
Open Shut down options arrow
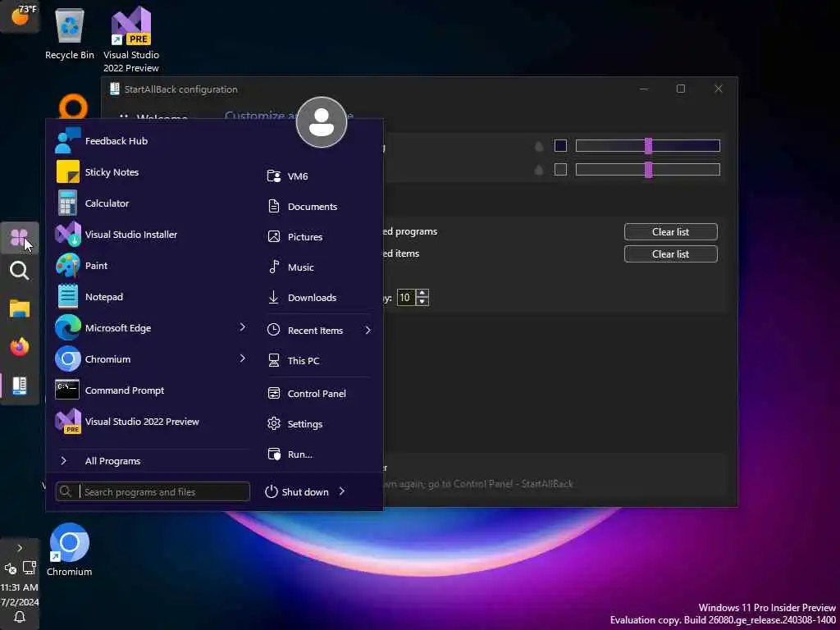(342, 491)
